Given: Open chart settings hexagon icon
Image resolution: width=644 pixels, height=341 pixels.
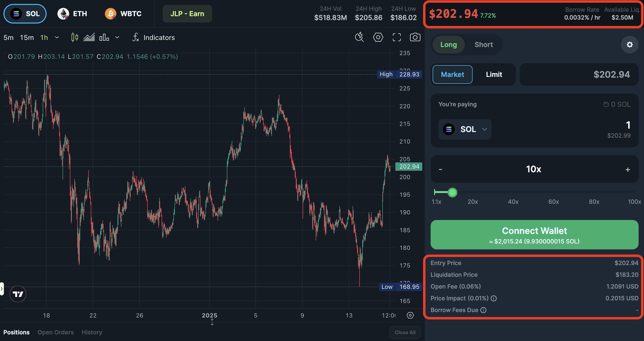Looking at the screenshot, I should 378,37.
